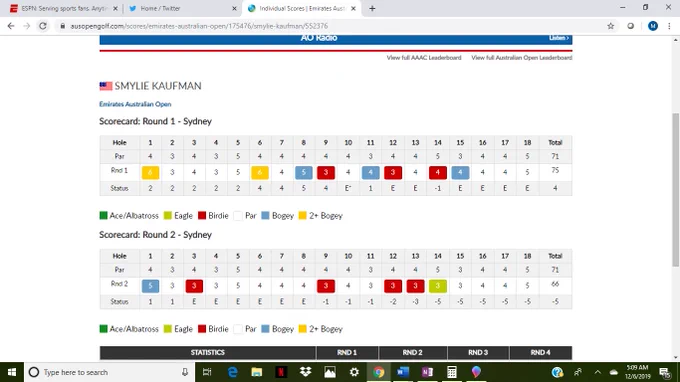Bookmark this page with the star icon
The width and height of the screenshot is (680, 382).
coord(611,26)
